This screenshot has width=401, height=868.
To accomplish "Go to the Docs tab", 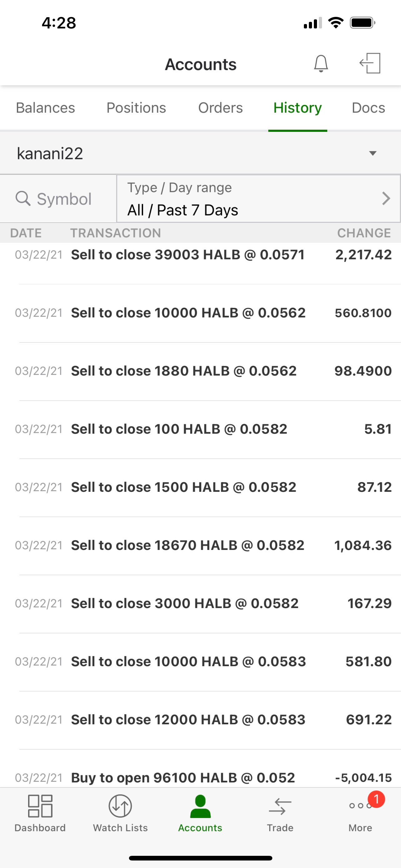I will tap(368, 108).
